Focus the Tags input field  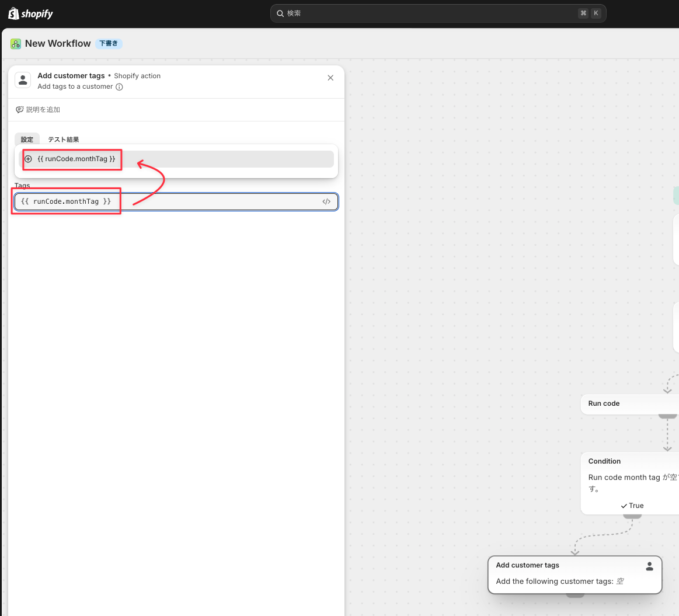click(x=176, y=201)
